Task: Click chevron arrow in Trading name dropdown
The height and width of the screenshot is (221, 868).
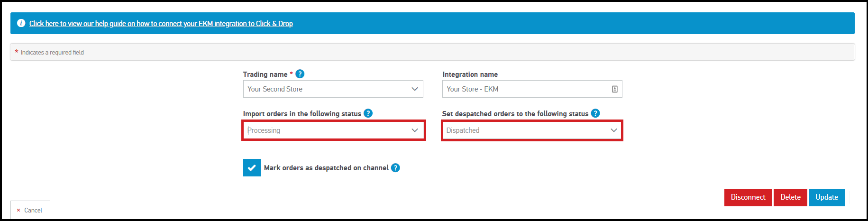Action: tap(414, 89)
